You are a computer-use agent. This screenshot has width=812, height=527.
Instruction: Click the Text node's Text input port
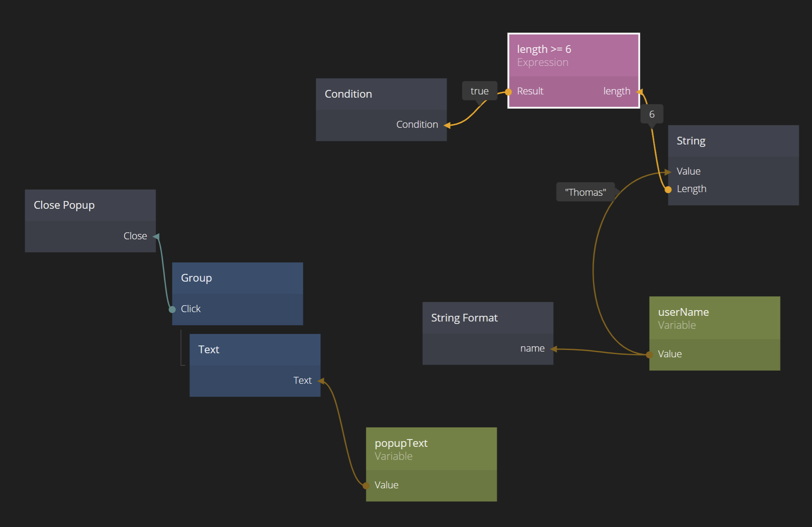click(321, 381)
